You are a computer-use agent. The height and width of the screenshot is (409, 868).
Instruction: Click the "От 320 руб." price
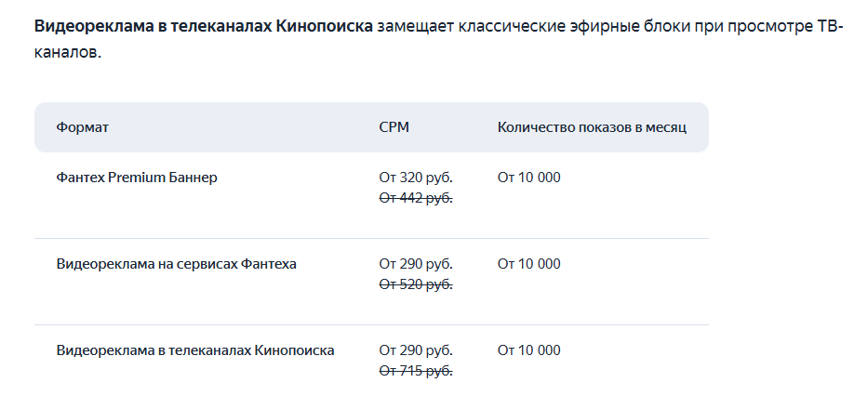click(416, 178)
